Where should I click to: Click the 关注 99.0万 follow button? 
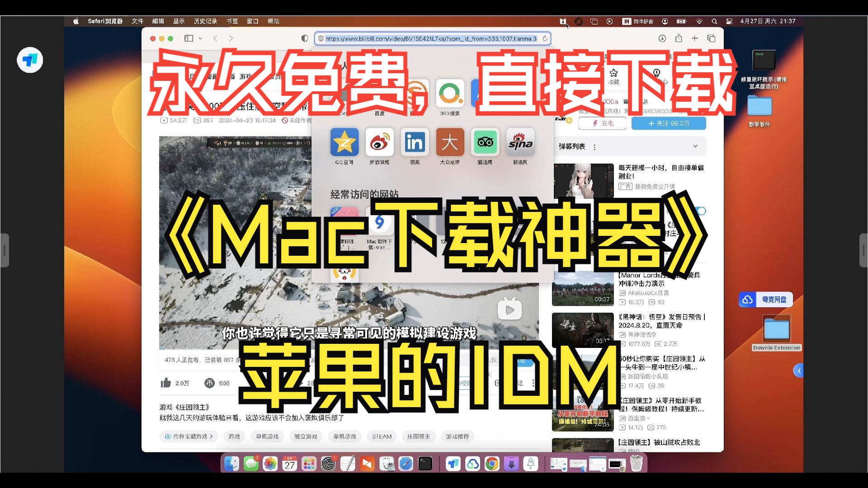tap(669, 123)
